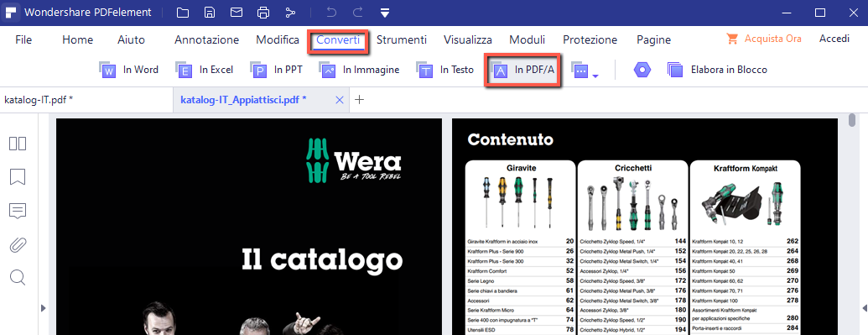This screenshot has height=335, width=868.
Task: Expand left side panel arrow
Action: coord(44,308)
